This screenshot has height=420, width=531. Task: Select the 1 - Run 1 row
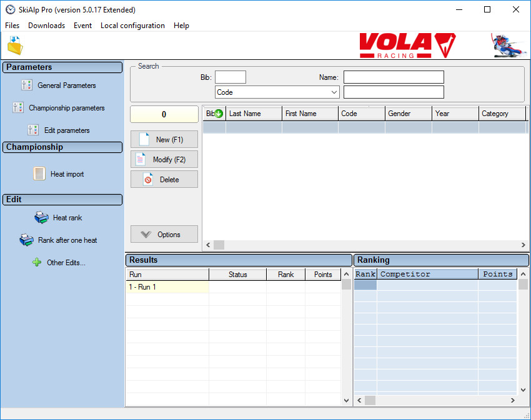[167, 287]
